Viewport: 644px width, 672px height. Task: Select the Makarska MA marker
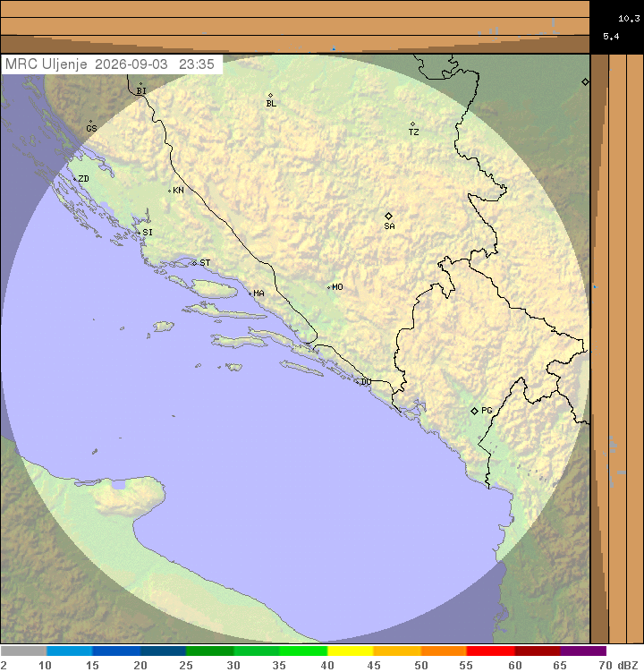point(250,294)
